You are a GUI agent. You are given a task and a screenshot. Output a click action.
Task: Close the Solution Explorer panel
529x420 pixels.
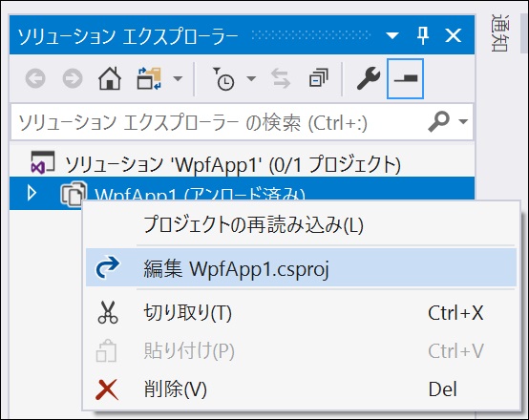[x=454, y=35]
